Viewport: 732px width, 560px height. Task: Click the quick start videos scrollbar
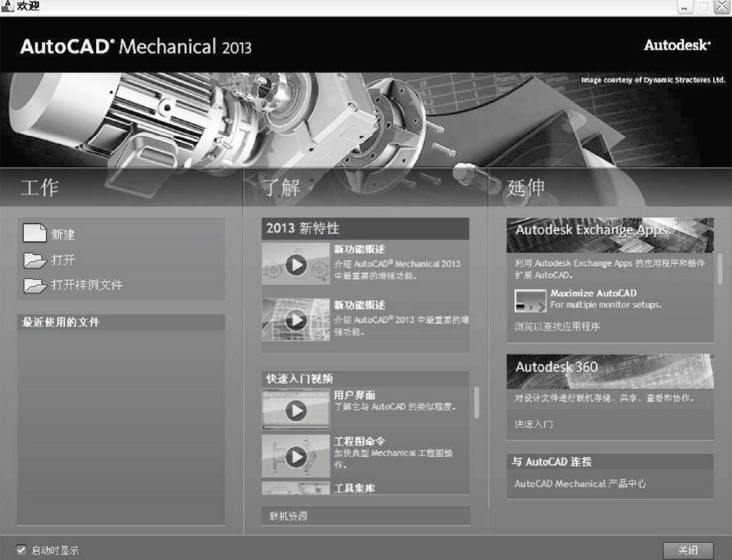pyautogui.click(x=476, y=402)
